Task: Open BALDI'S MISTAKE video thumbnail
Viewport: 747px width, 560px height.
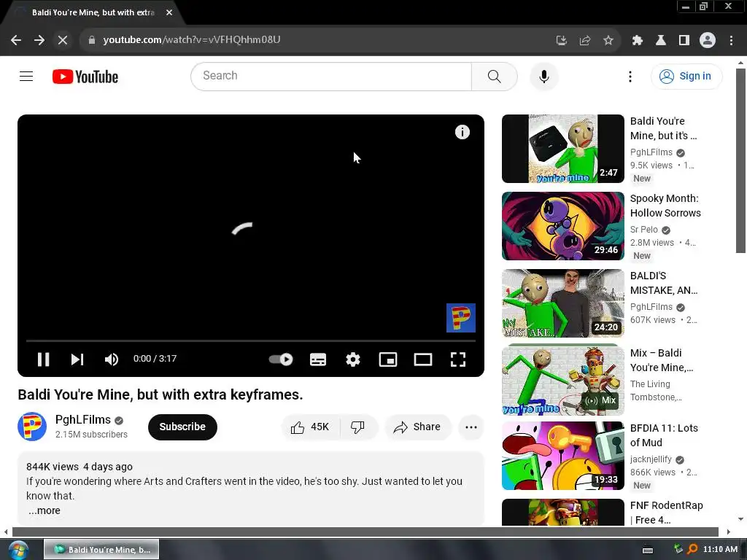Action: [x=562, y=303]
